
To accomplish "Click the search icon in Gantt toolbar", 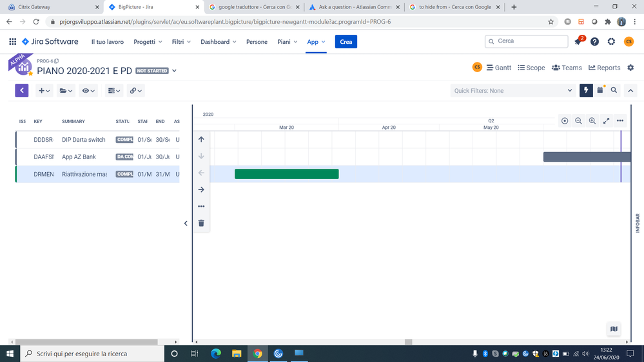I will pos(614,90).
